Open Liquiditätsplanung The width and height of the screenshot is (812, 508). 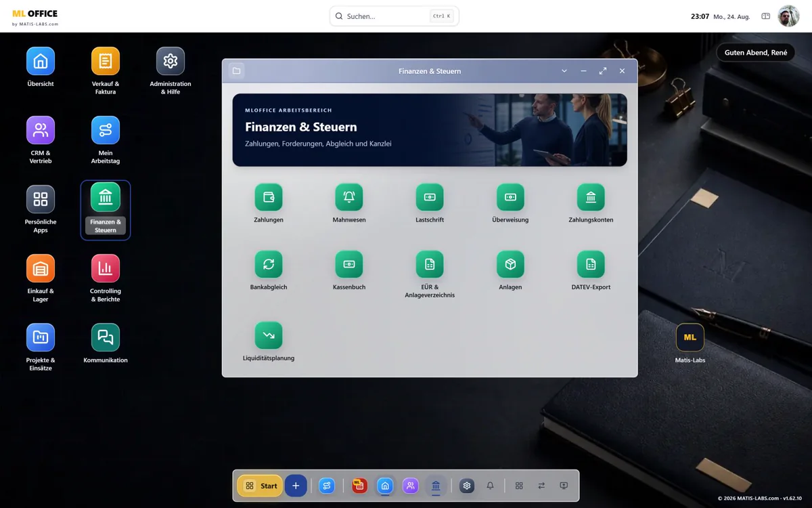[x=269, y=335]
